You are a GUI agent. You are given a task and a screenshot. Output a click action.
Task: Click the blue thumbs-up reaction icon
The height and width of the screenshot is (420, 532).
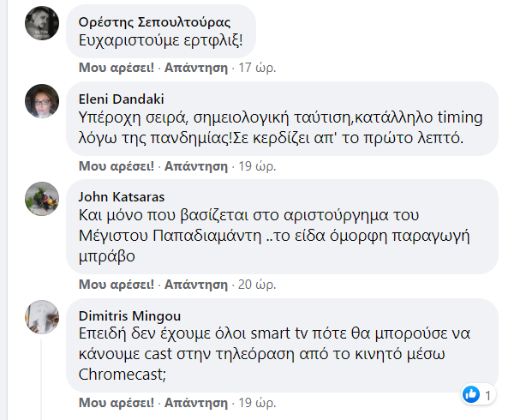pos(471,394)
